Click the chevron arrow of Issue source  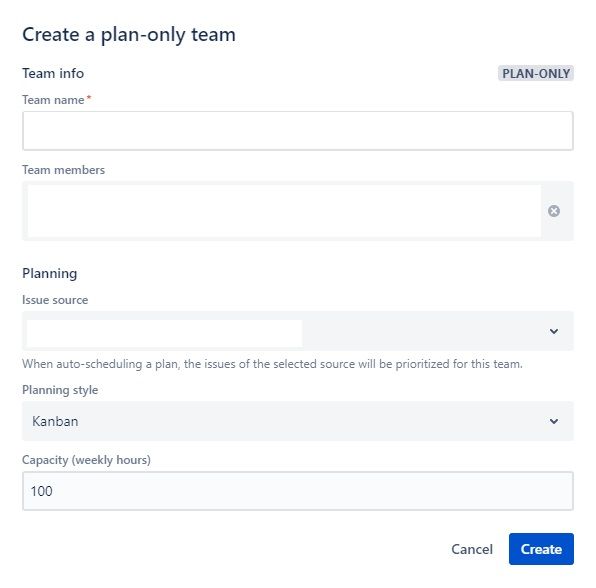point(554,331)
